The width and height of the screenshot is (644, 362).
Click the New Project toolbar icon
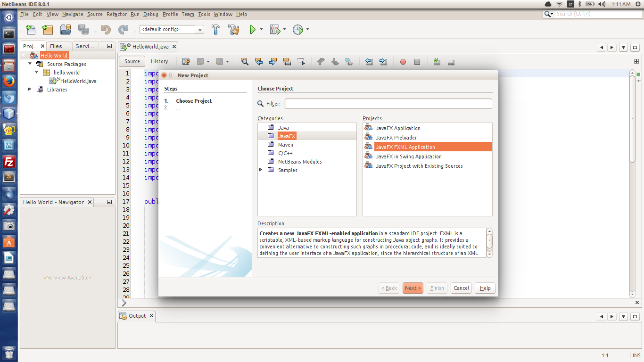48,30
